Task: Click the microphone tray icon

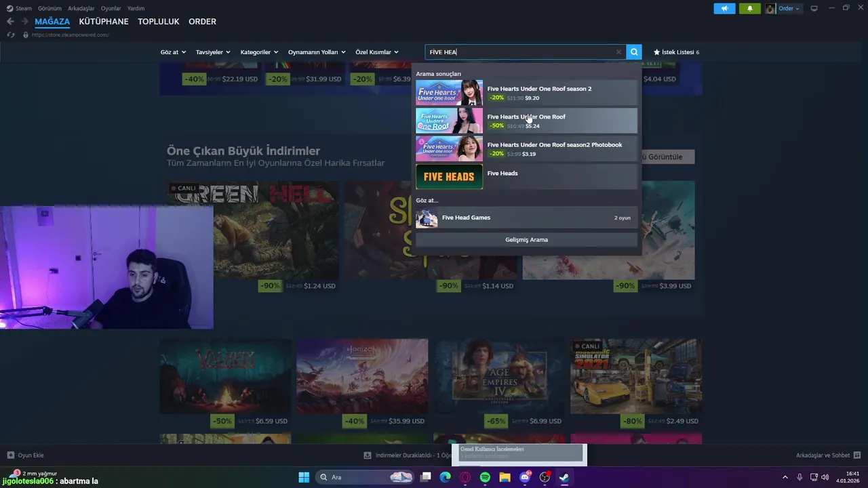Action: click(x=800, y=477)
